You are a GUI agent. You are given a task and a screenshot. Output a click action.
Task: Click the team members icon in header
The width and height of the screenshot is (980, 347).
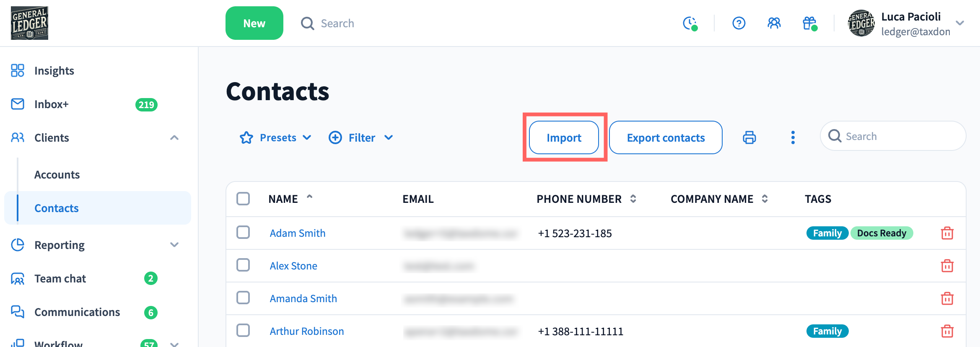774,23
